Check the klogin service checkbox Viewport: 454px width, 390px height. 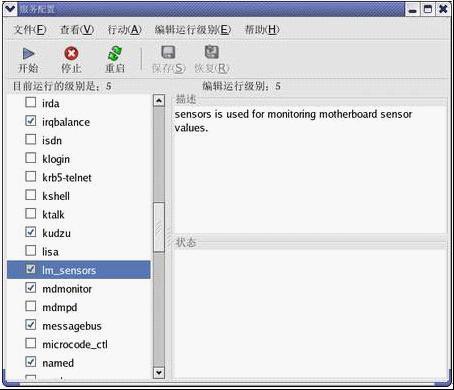tap(31, 158)
